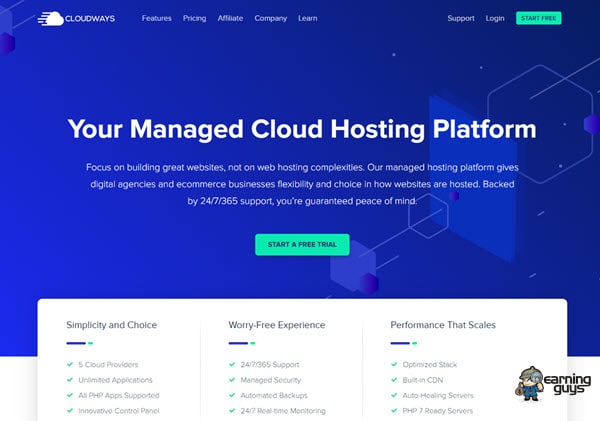The width and height of the screenshot is (600, 421).
Task: Click the checkmark next to 'Auto-Healing Servers'
Action: [x=394, y=395]
